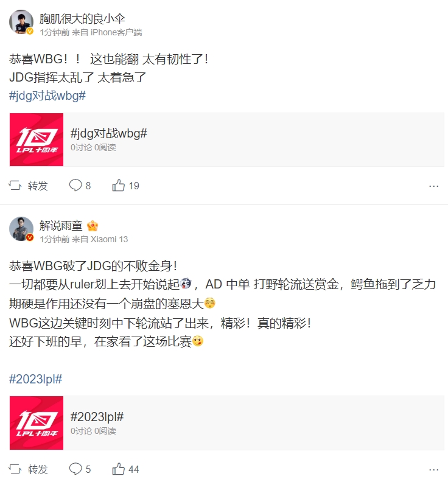This screenshot has height=482, width=448.
Task: Open the #2023lpl# hashtag in the post text
Action: click(36, 379)
